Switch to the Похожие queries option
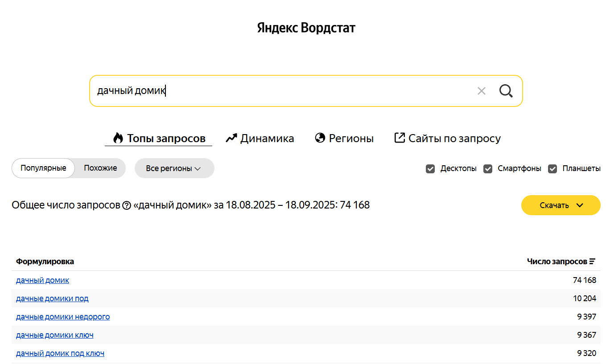The height and width of the screenshot is (364, 606). 100,168
